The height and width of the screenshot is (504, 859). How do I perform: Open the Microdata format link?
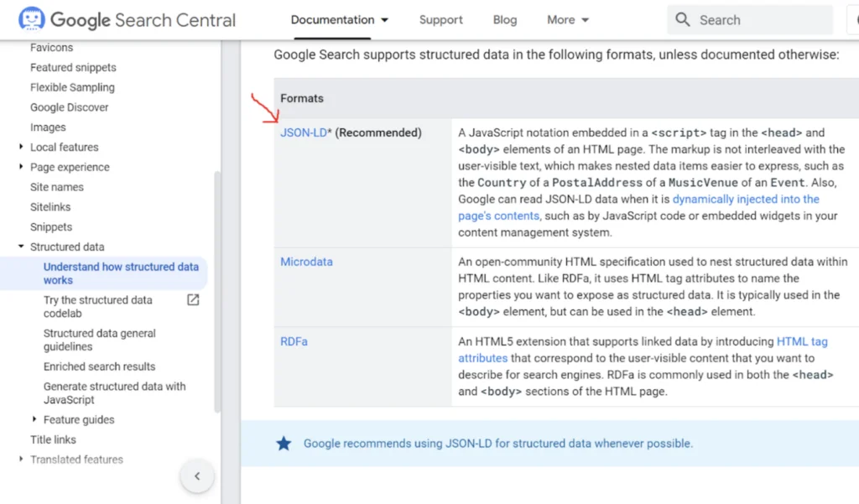tap(306, 262)
